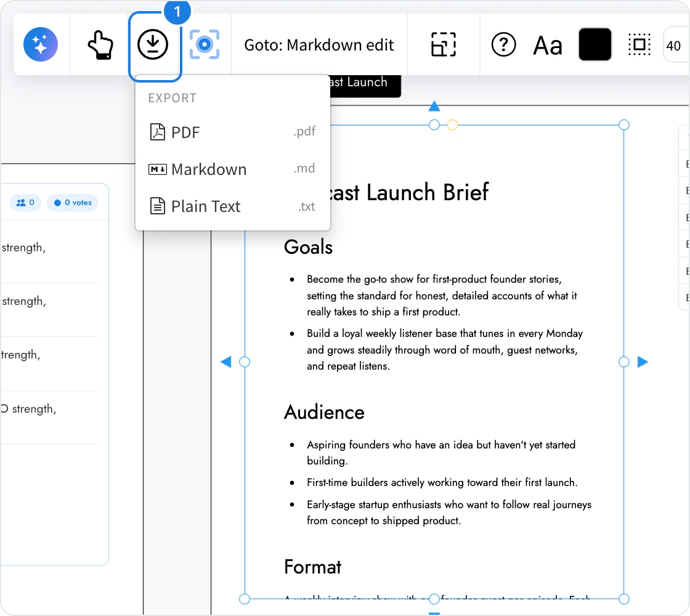This screenshot has height=616, width=690.
Task: Open the black color swatch
Action: click(x=595, y=44)
